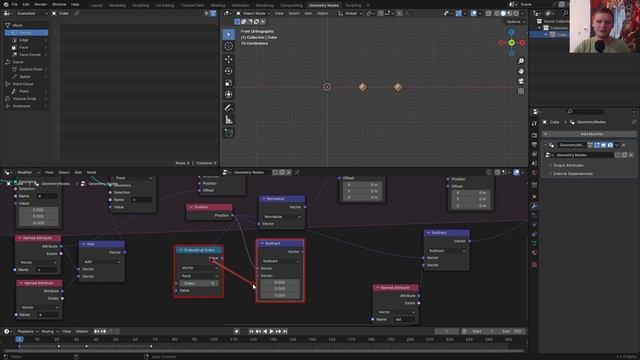The image size is (640, 360).
Task: Open the Tool properties tab icon
Action: (x=534, y=123)
